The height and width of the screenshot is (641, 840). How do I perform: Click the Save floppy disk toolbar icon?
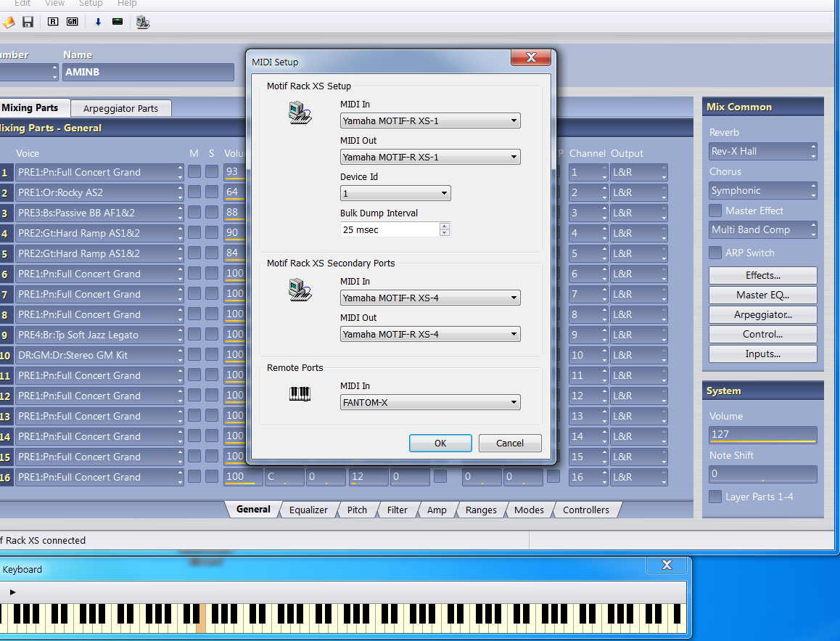coord(28,22)
